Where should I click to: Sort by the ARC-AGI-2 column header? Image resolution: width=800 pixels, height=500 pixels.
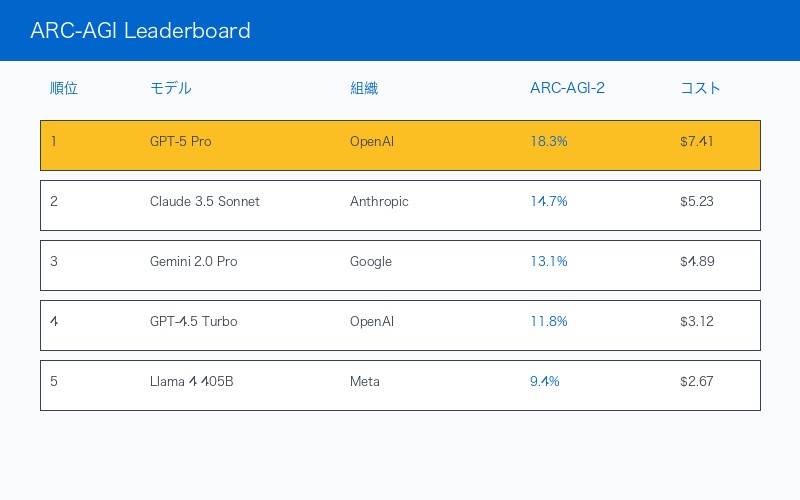click(567, 88)
